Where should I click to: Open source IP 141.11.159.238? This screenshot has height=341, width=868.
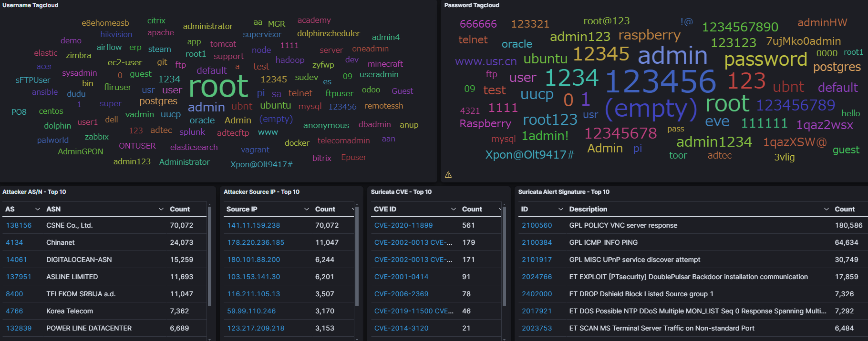254,225
